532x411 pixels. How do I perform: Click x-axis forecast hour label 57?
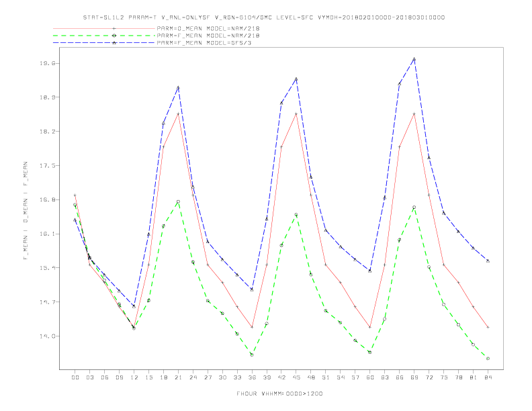(x=355, y=377)
